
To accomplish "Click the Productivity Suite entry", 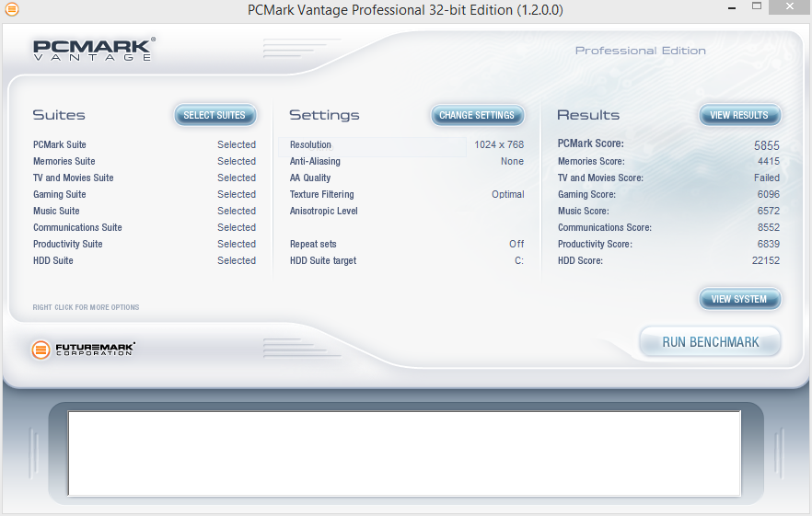I will [x=68, y=245].
